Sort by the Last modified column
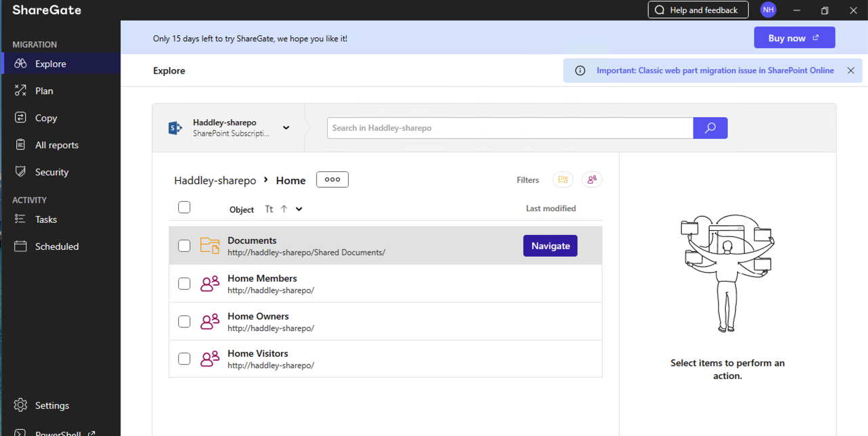 [551, 209]
